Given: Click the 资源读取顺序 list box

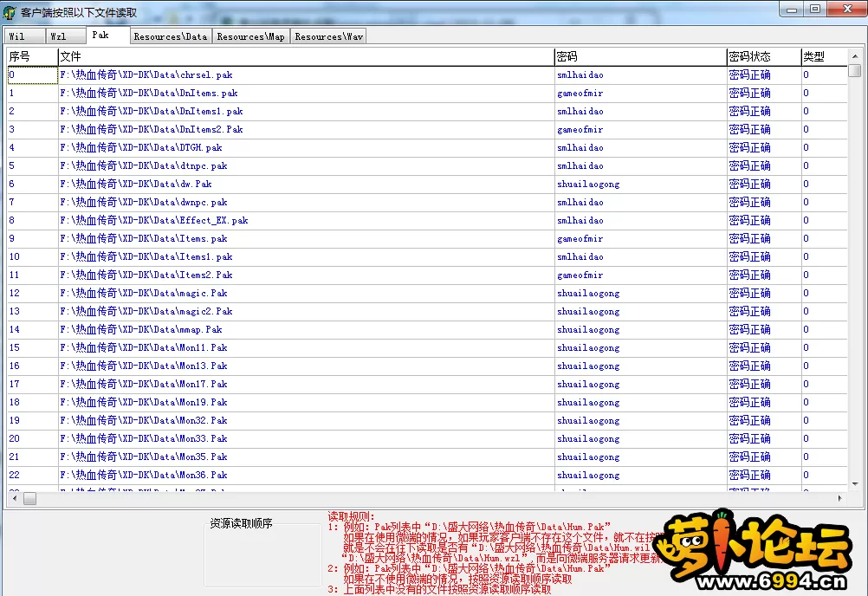Looking at the screenshot, I should point(263,555).
